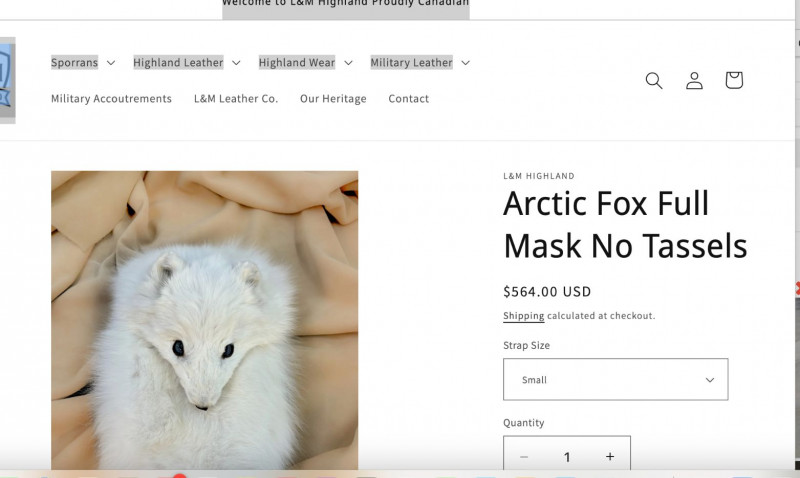
Task: Open the site search magnifier icon
Action: [x=654, y=81]
